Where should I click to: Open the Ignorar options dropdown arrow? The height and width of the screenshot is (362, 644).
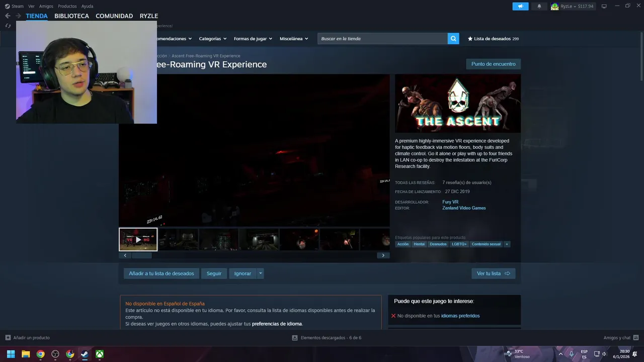pos(260,274)
